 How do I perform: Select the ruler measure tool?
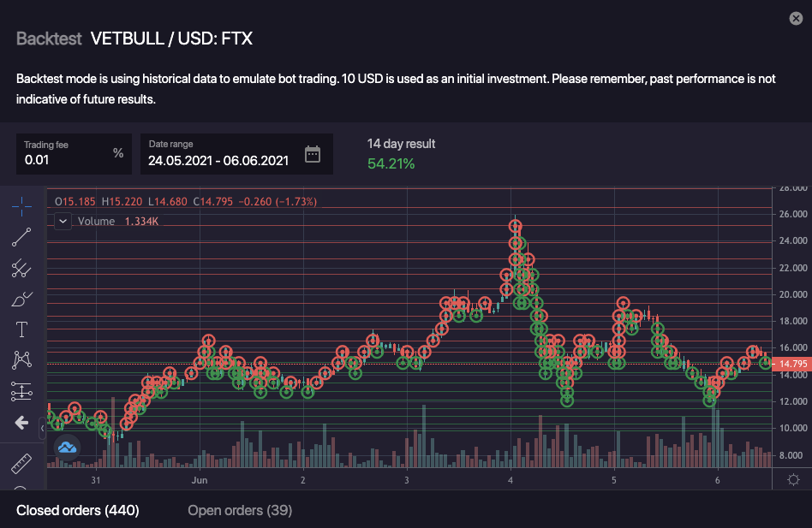point(22,465)
